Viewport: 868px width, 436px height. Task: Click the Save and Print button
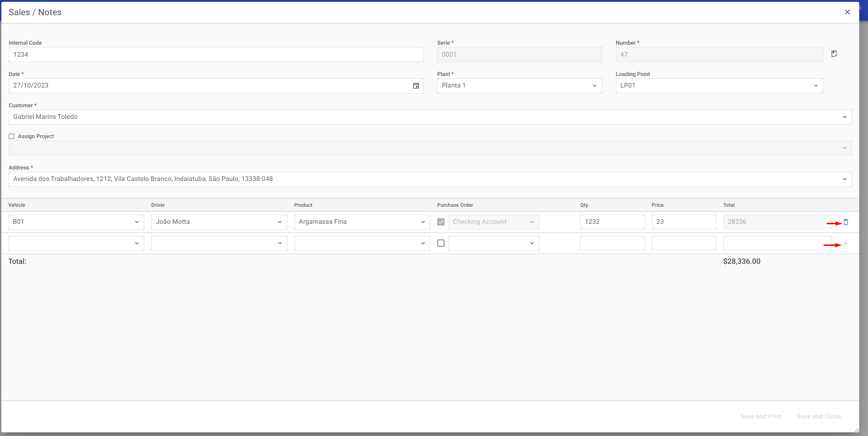(761, 416)
